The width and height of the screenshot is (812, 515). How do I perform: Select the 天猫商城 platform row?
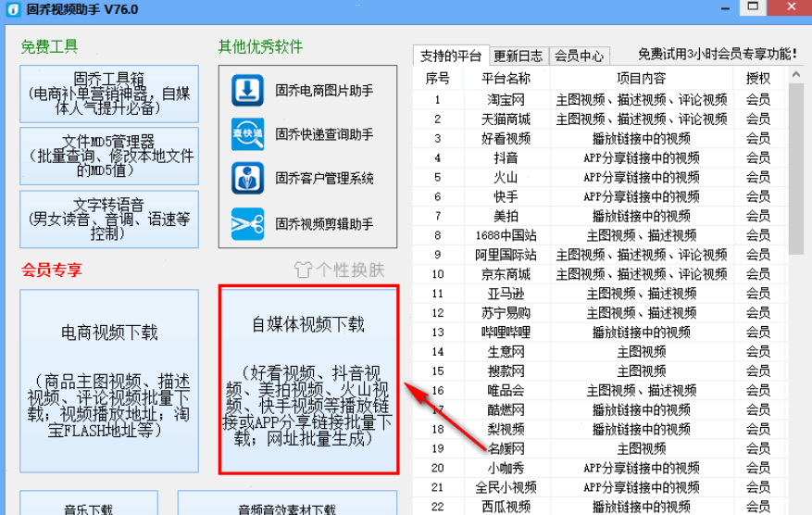pos(600,119)
